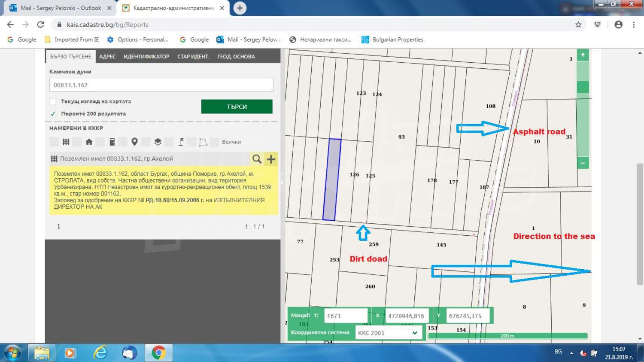Bookmark this page with the star icon
The height and width of the screenshot is (362, 644).
578,25
